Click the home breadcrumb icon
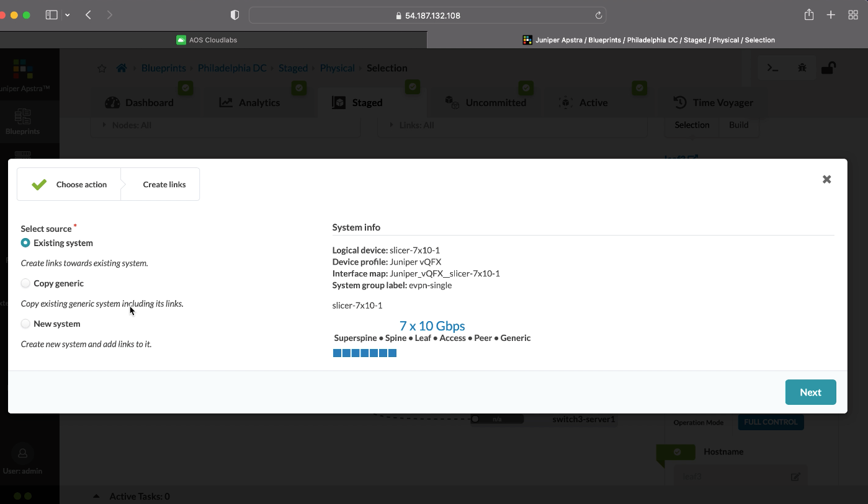The height and width of the screenshot is (504, 868). click(122, 68)
